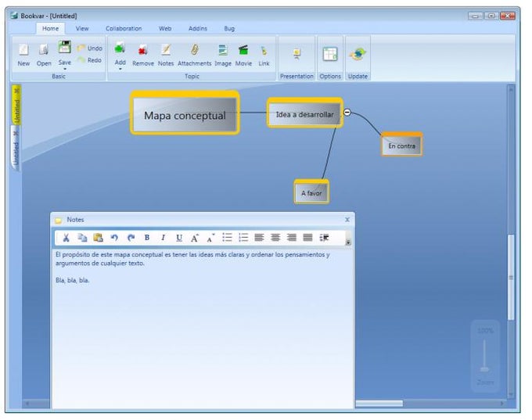The height and width of the screenshot is (420, 532).
Task: Toggle bold formatting in Notes
Action: click(147, 238)
